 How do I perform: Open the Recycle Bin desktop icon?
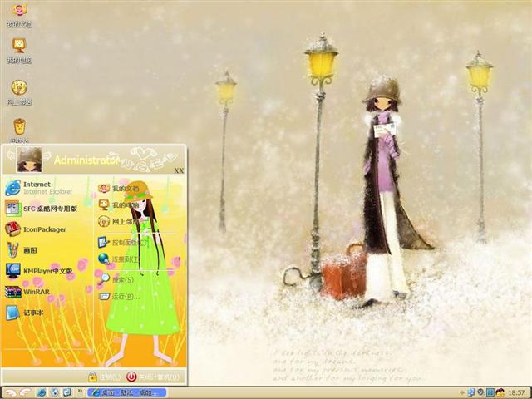(19, 131)
